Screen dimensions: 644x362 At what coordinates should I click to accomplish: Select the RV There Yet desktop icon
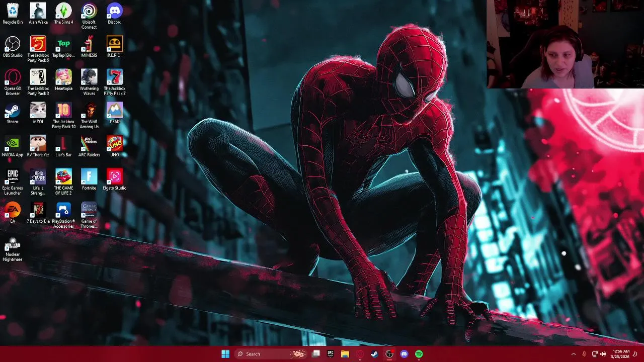coord(38,146)
